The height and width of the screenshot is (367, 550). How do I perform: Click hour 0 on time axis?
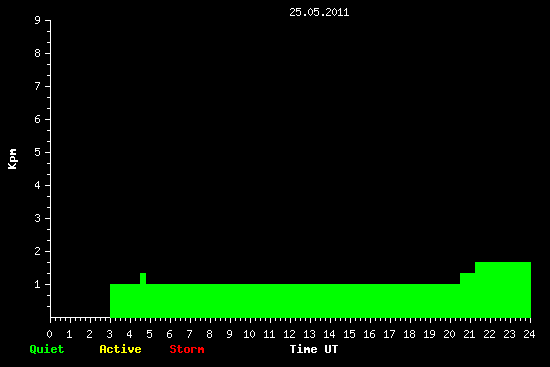coord(49,334)
